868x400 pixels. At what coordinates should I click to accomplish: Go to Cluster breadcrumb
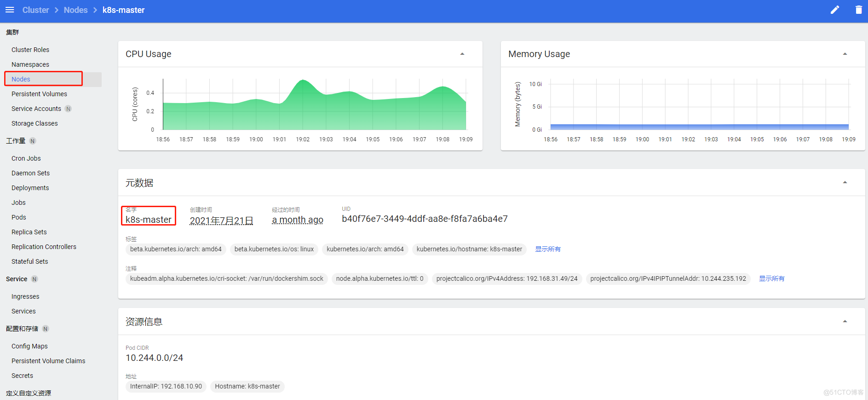click(36, 10)
